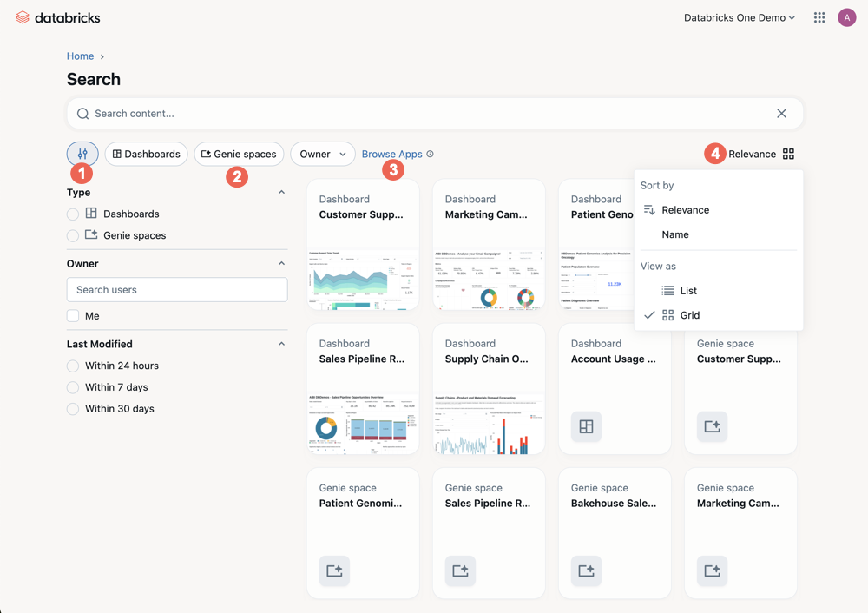Open the Owner filter dropdown
This screenshot has width=868, height=613.
point(322,154)
